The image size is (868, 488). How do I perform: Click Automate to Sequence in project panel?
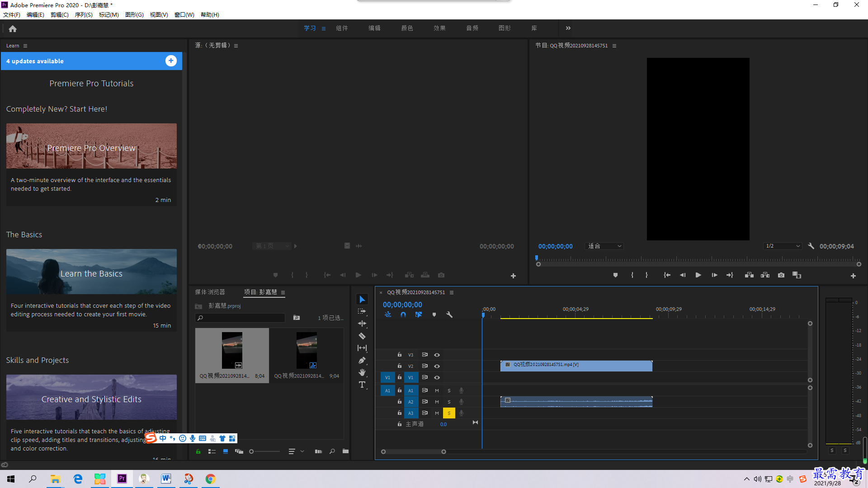[x=318, y=451]
